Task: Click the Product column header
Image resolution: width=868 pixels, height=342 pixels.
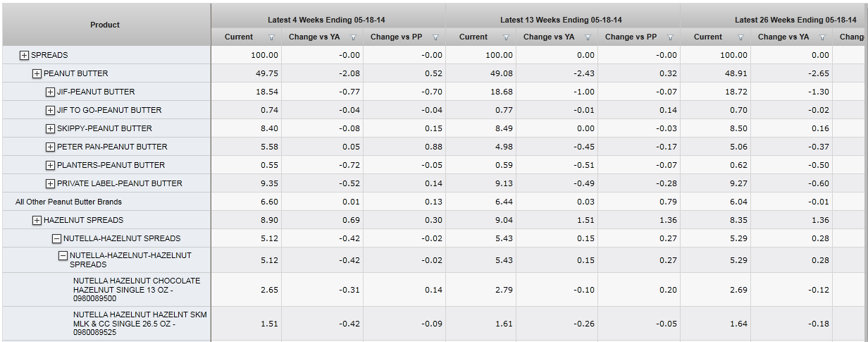Action: click(105, 25)
